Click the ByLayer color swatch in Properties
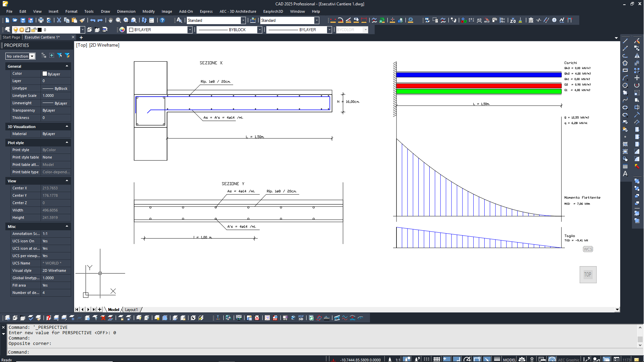The image size is (644, 362). (x=45, y=74)
